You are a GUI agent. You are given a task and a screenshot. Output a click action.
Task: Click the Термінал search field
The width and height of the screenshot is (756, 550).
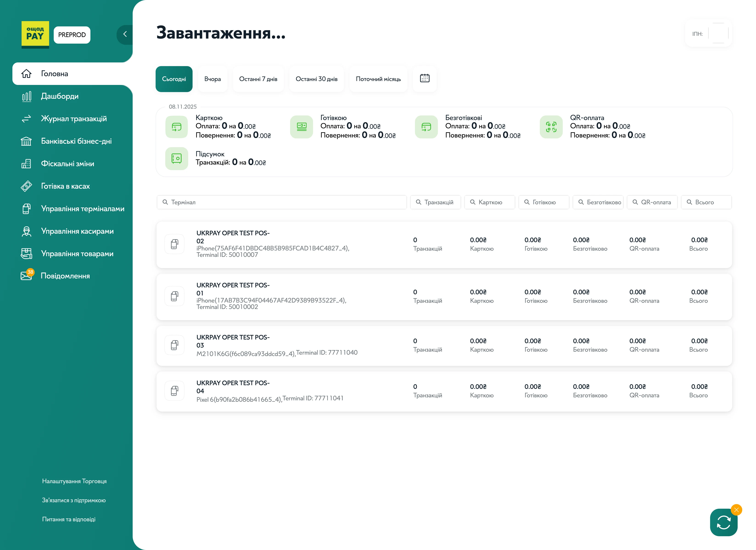click(282, 202)
